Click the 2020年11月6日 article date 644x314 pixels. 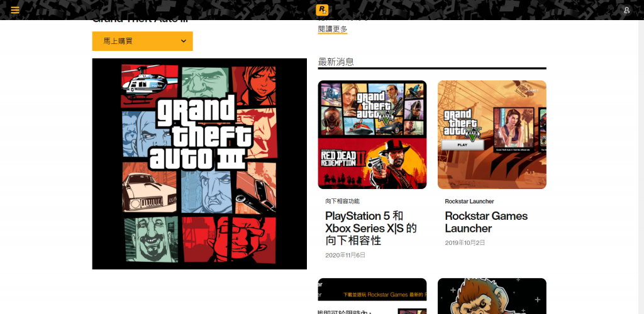345,255
